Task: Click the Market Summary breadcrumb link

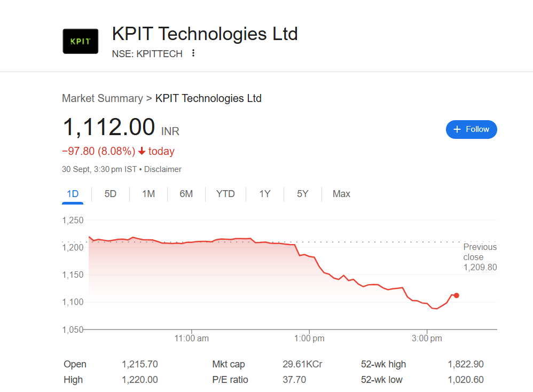Action: coord(102,98)
